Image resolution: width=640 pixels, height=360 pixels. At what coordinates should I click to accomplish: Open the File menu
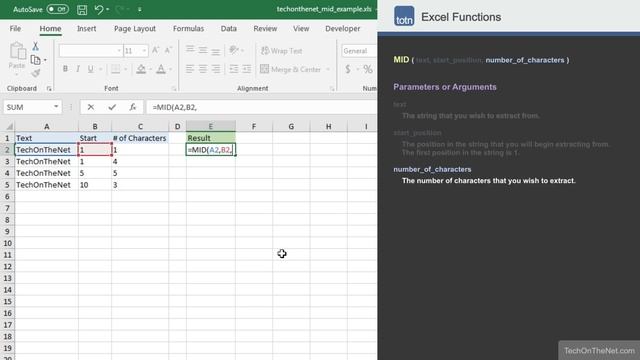tap(15, 29)
